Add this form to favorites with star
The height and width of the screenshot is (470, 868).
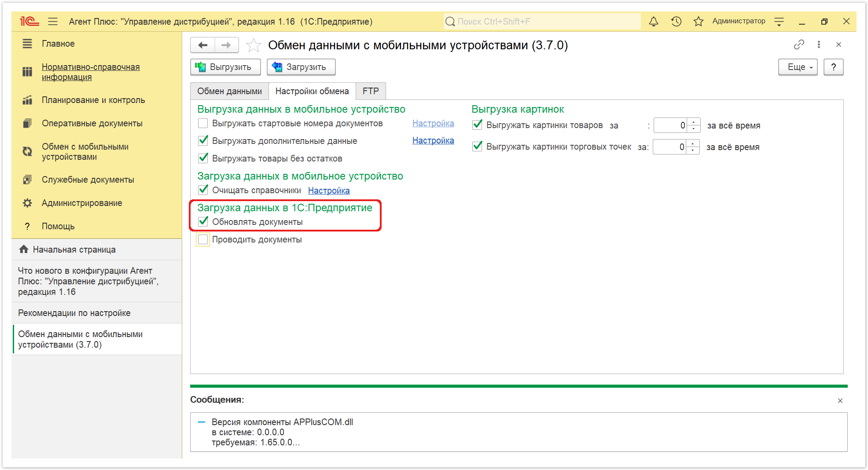[x=254, y=45]
